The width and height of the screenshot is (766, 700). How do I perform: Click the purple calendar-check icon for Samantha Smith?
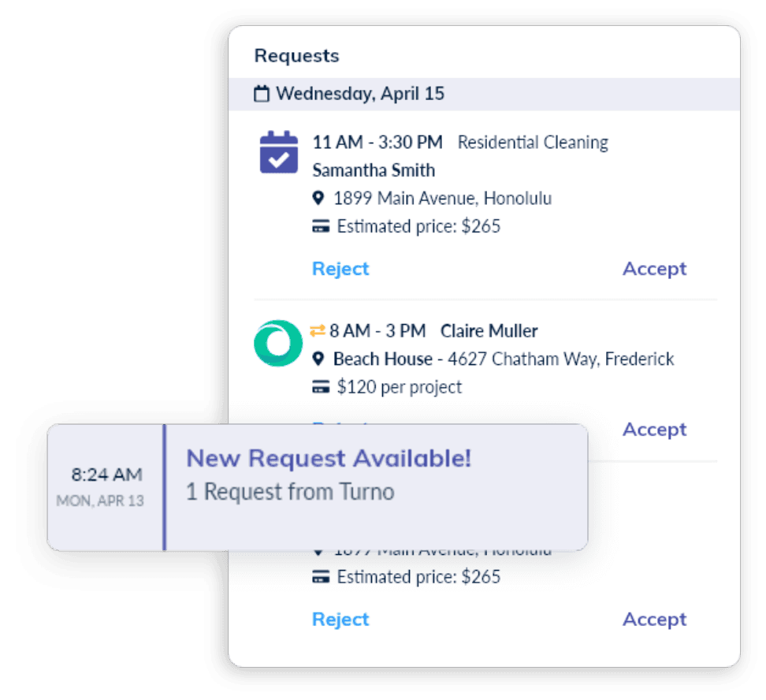click(278, 152)
